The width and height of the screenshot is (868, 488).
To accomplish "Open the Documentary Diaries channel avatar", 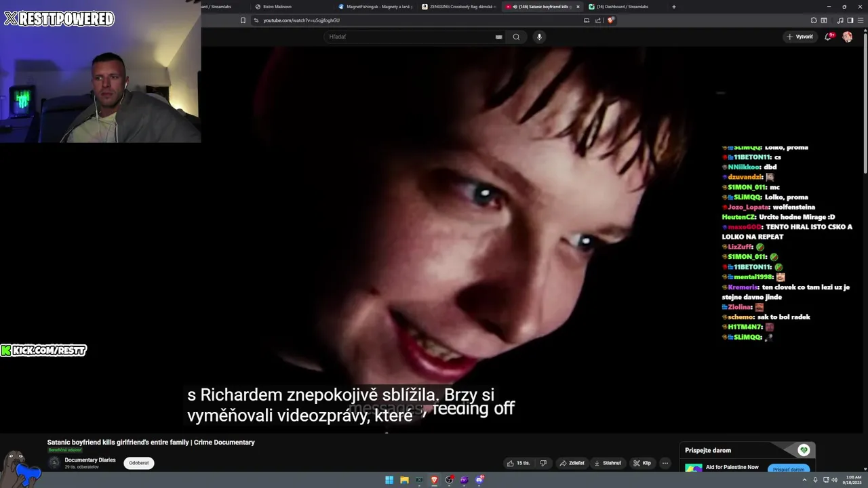I will [54, 463].
